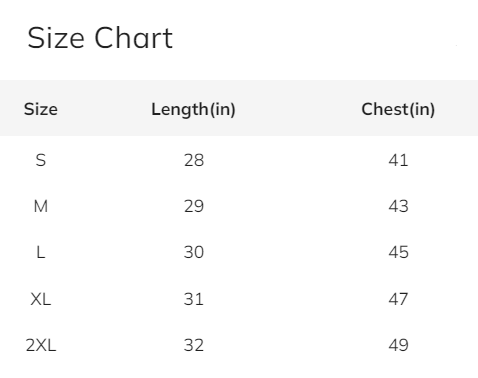Click the chest value 41
Viewport: 478px width, 378px height.
coord(398,160)
